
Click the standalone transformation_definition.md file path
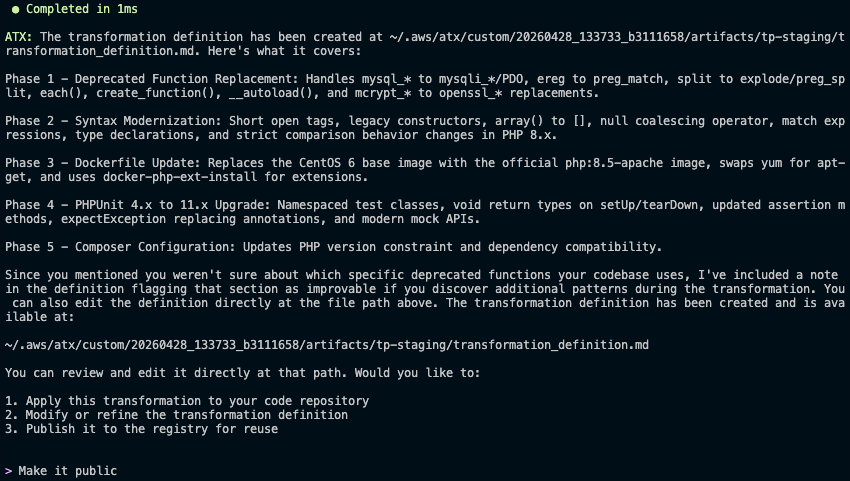[x=326, y=344]
